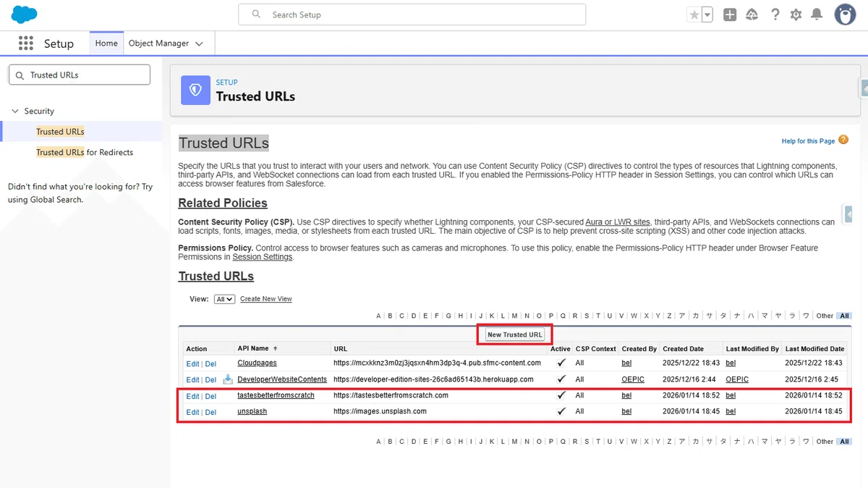Open the View select showing All
868x488 pixels.
point(224,299)
